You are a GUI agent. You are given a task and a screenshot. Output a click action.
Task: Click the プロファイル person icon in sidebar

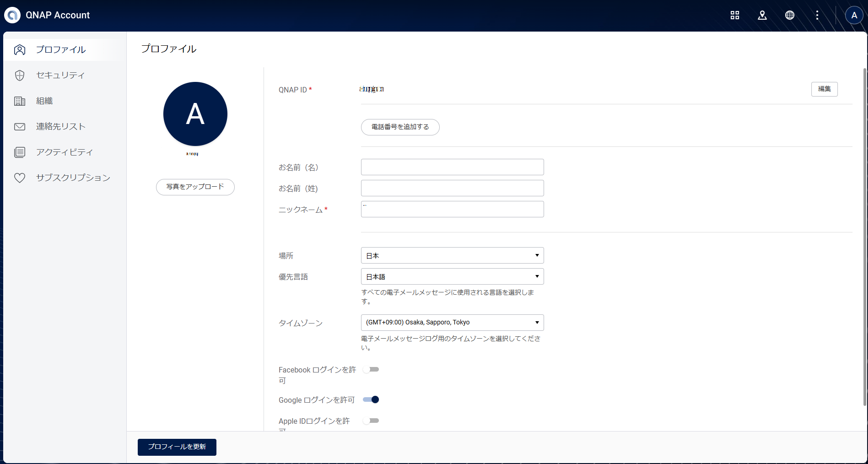coord(20,49)
